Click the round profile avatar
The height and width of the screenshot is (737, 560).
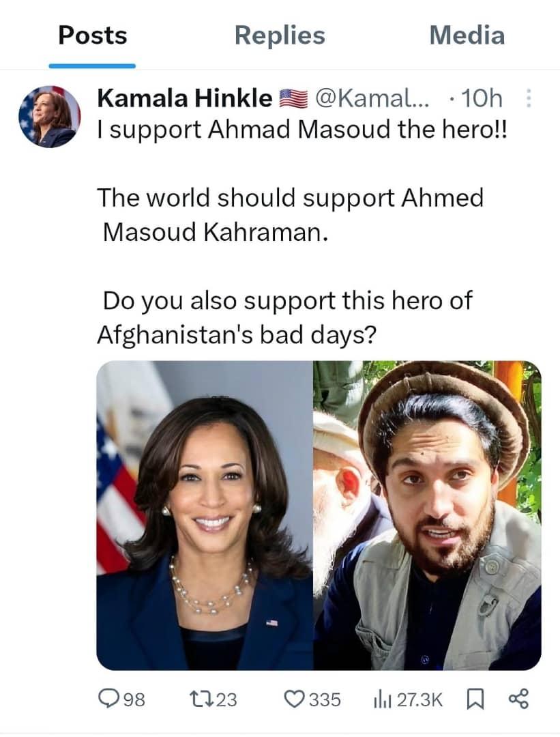(x=49, y=117)
